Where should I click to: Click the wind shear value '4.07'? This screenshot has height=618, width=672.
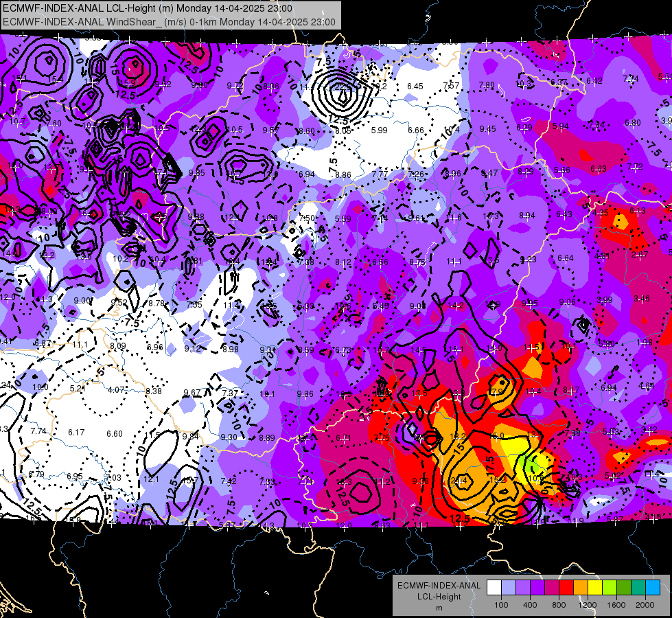pyautogui.click(x=115, y=390)
